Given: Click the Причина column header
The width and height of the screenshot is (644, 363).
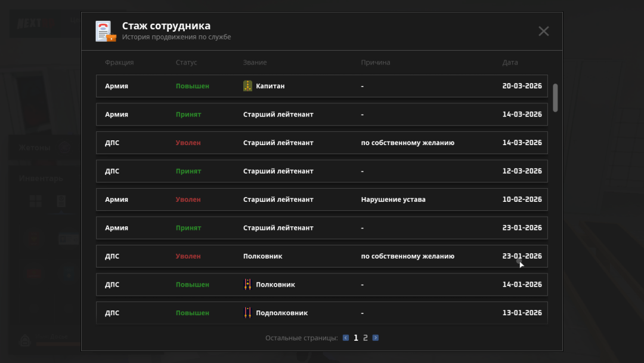Looking at the screenshot, I should [x=376, y=63].
